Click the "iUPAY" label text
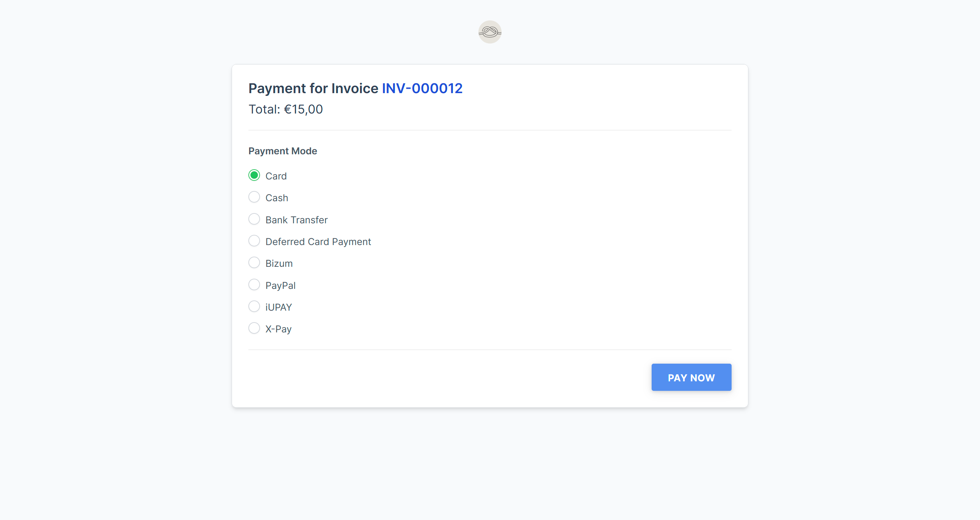The width and height of the screenshot is (980, 520). pos(278,308)
